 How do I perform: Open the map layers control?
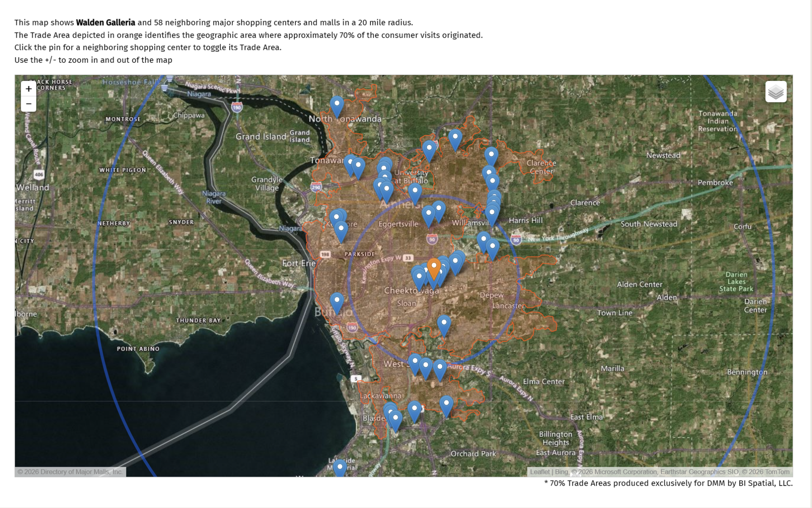point(776,92)
